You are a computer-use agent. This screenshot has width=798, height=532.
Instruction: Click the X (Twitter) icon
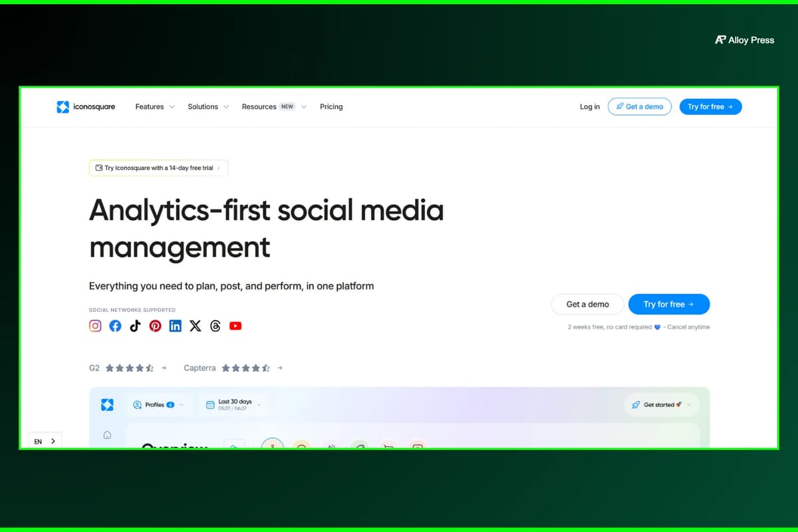[x=195, y=326]
